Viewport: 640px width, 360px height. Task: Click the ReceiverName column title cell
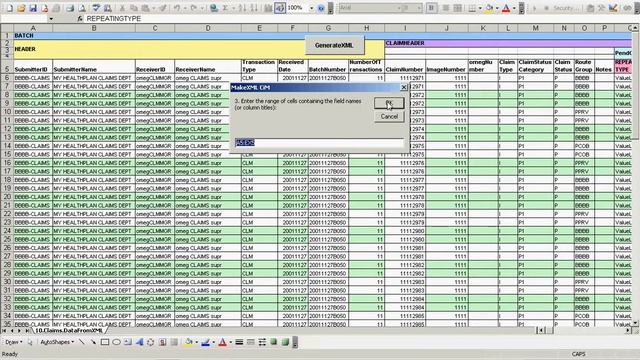[208, 67]
